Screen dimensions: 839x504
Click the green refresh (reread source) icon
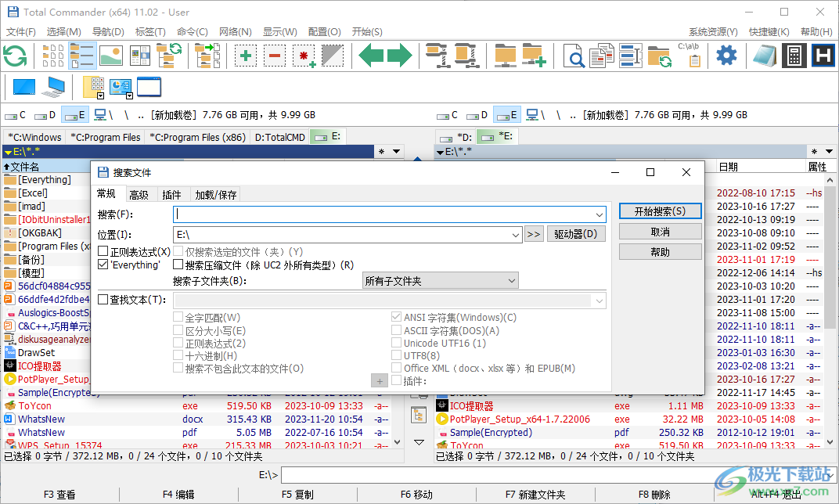[x=15, y=56]
